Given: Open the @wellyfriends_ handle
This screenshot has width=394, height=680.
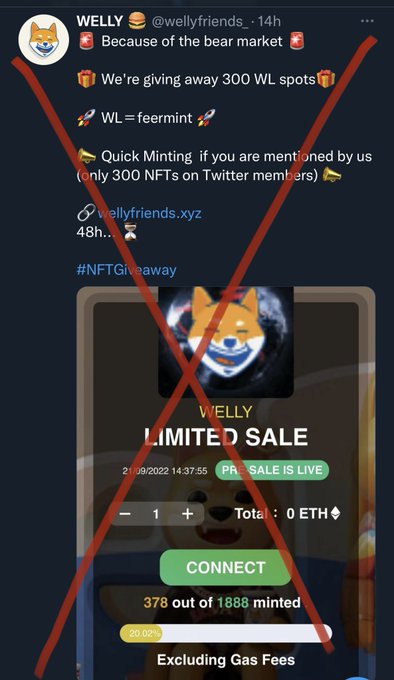Looking at the screenshot, I should (x=200, y=21).
